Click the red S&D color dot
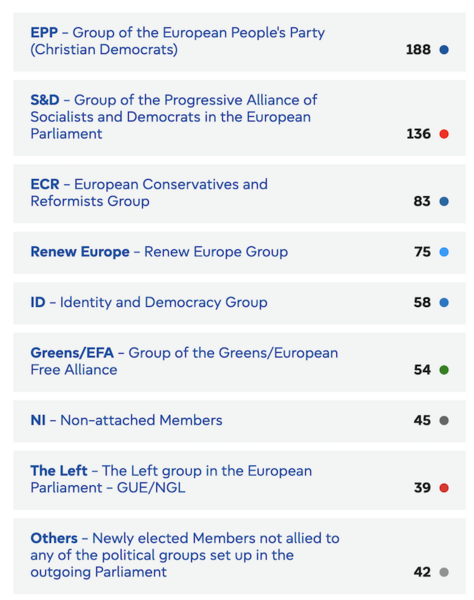474x600 pixels. coord(444,134)
